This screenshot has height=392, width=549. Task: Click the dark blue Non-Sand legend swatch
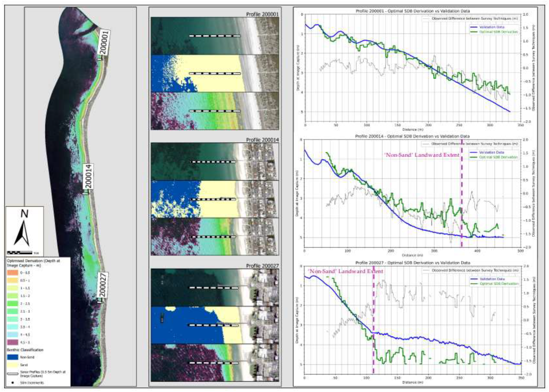click(x=13, y=357)
